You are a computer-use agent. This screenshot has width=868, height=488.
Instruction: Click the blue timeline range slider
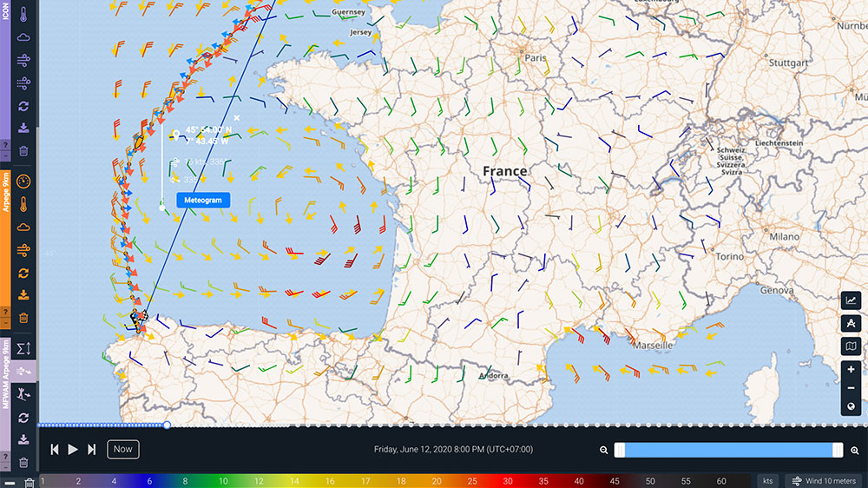727,450
